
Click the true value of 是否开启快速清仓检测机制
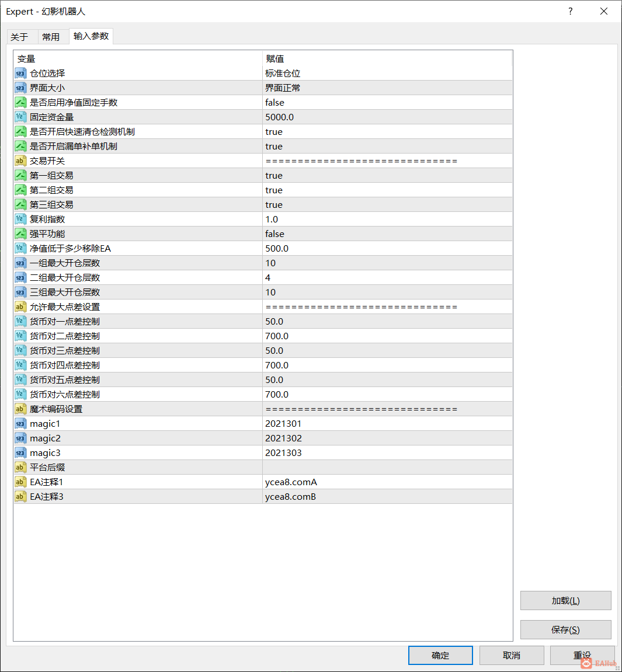coord(274,131)
